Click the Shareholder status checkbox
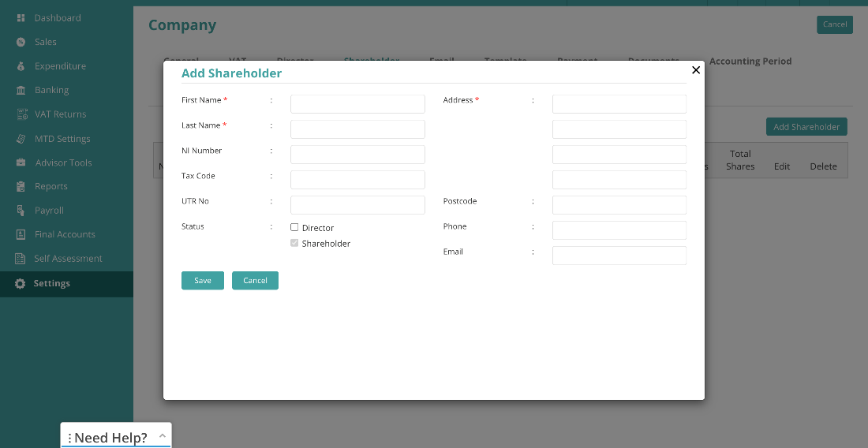The width and height of the screenshot is (868, 448). pyautogui.click(x=294, y=243)
